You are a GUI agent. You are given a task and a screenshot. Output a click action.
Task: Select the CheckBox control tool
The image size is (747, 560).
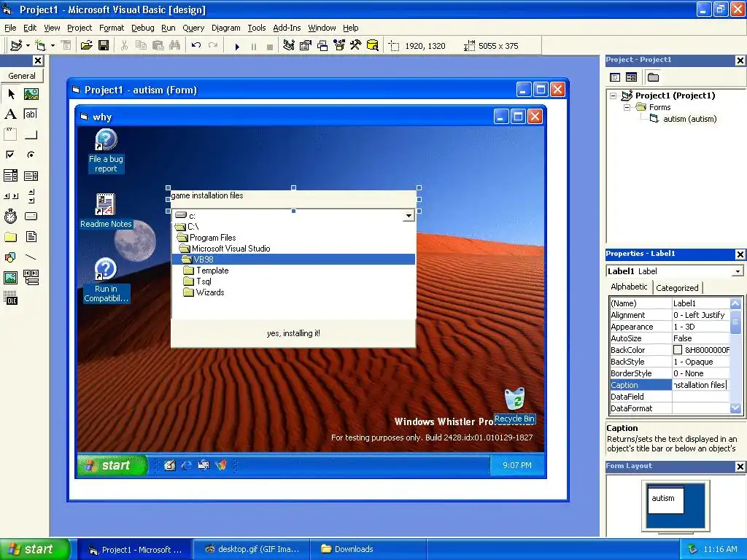click(x=10, y=155)
